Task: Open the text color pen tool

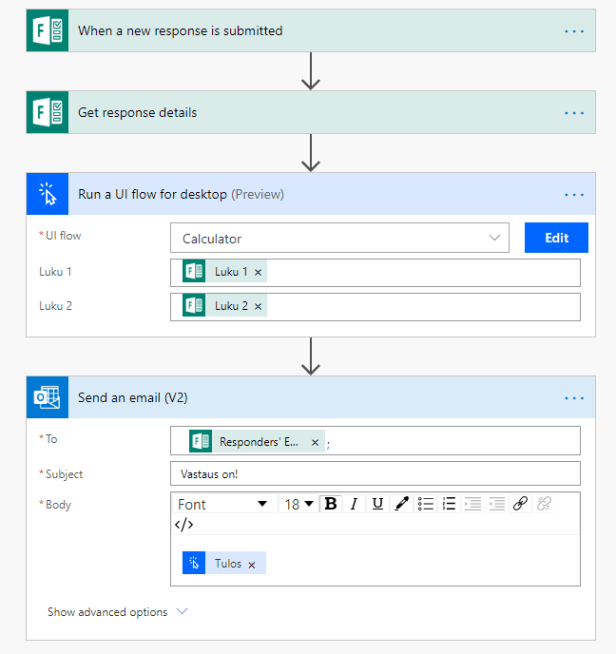Action: [402, 504]
